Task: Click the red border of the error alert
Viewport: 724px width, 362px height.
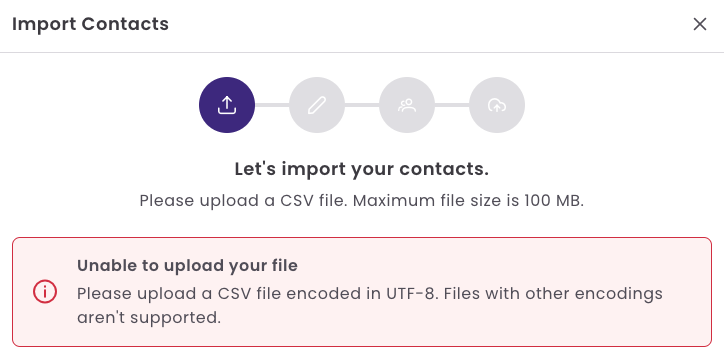Action: pyautogui.click(x=362, y=238)
